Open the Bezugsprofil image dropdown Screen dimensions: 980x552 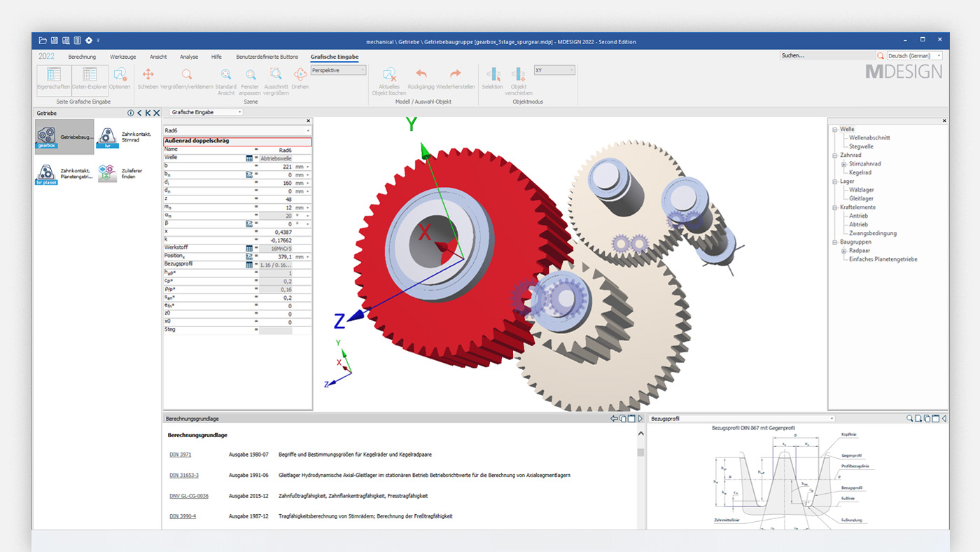(741, 418)
